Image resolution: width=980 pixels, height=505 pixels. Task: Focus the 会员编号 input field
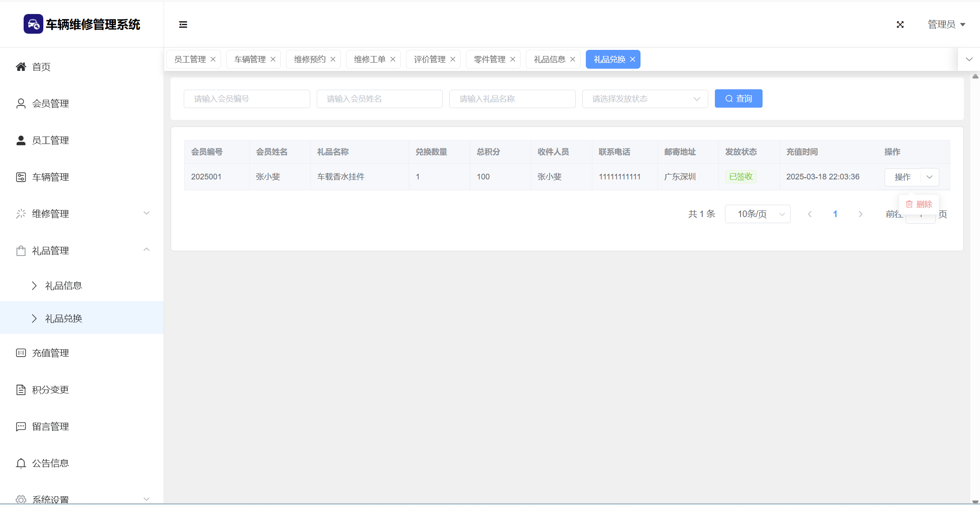point(247,99)
